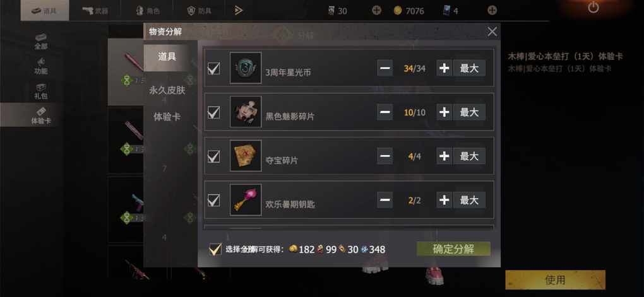644x297 pixels.
Task: Click the 欢乐暑期钥匙 key icon
Action: click(x=246, y=200)
